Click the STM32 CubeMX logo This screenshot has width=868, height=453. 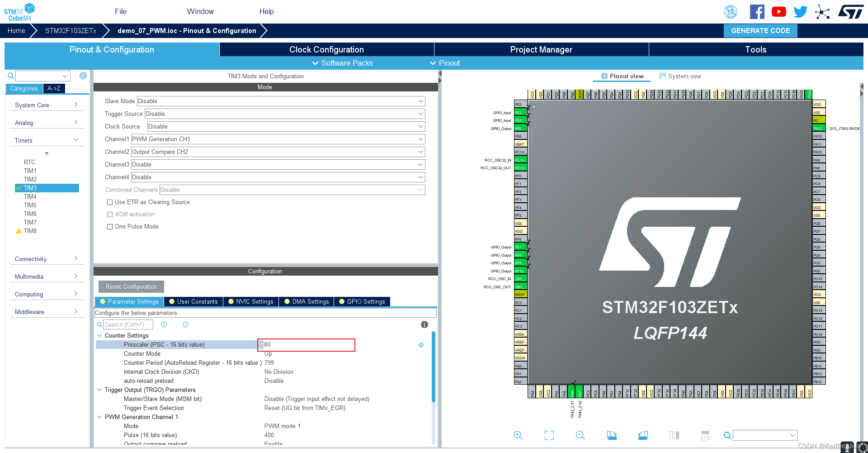[x=19, y=12]
